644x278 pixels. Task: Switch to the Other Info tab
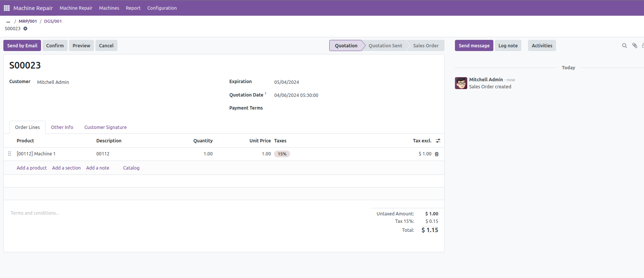point(62,127)
